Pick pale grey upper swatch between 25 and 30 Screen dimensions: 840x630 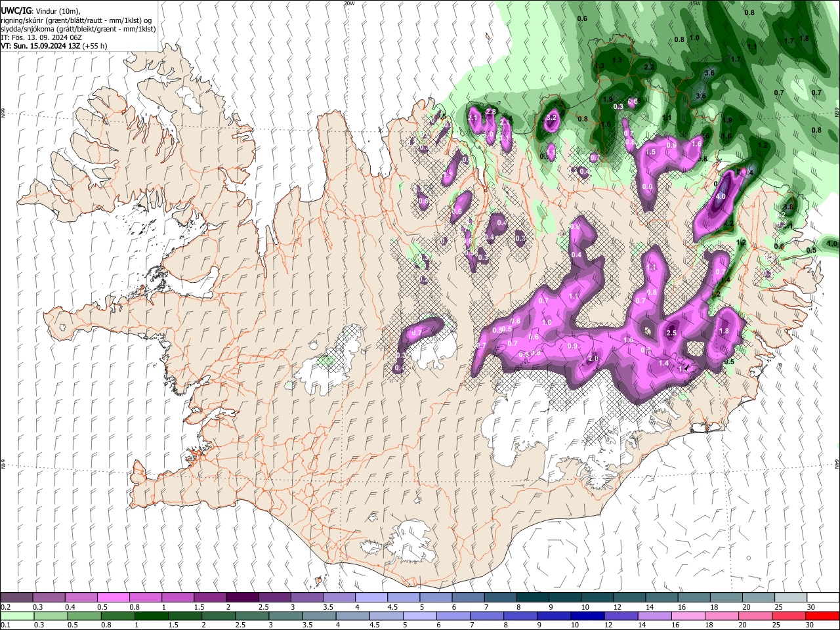(x=790, y=597)
